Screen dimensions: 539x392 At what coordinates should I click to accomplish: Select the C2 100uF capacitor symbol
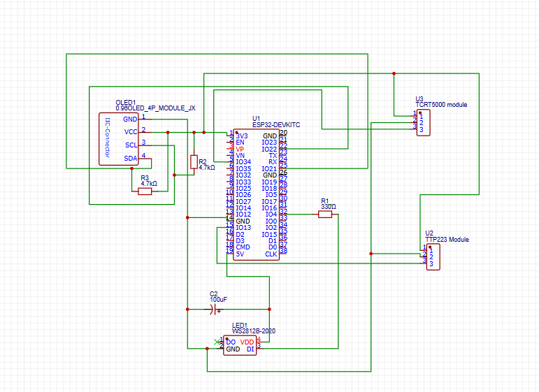point(214,309)
